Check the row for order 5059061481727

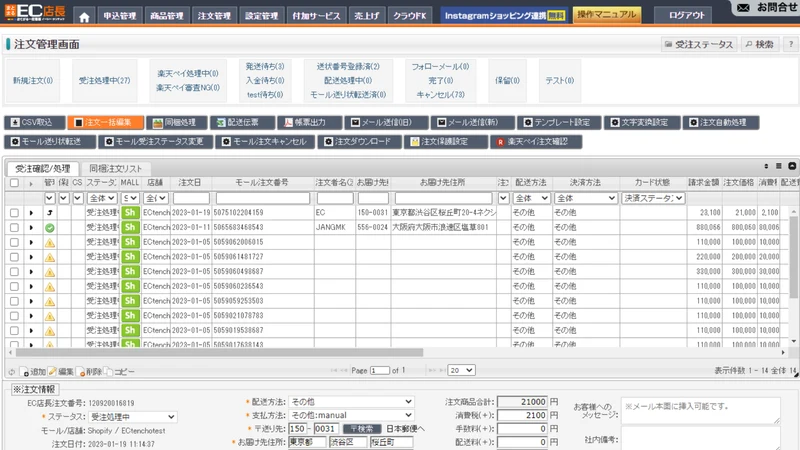(x=14, y=257)
